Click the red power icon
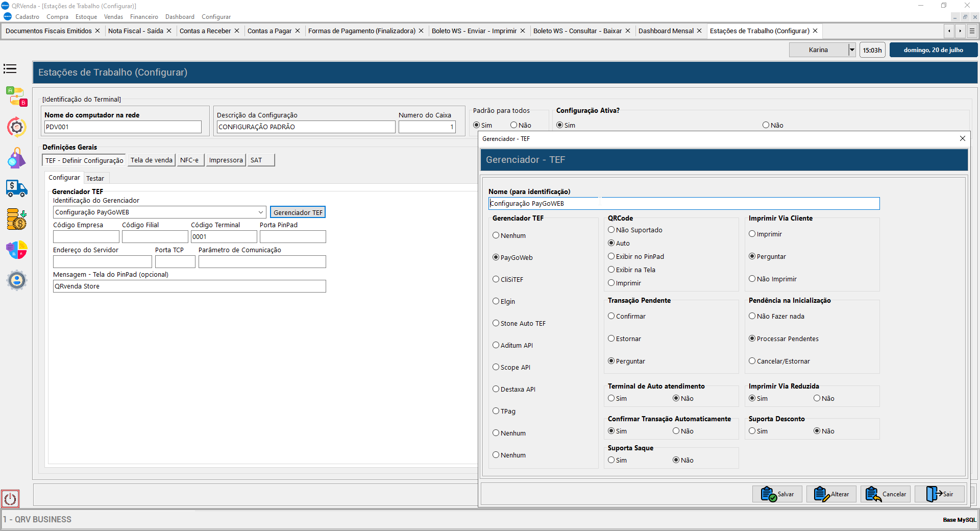Screen dimensions: 980x531 [x=10, y=499]
